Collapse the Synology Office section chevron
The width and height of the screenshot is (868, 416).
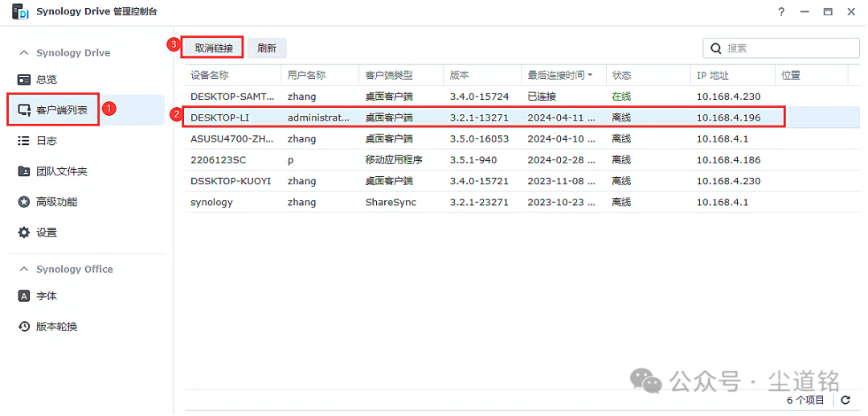(23, 270)
